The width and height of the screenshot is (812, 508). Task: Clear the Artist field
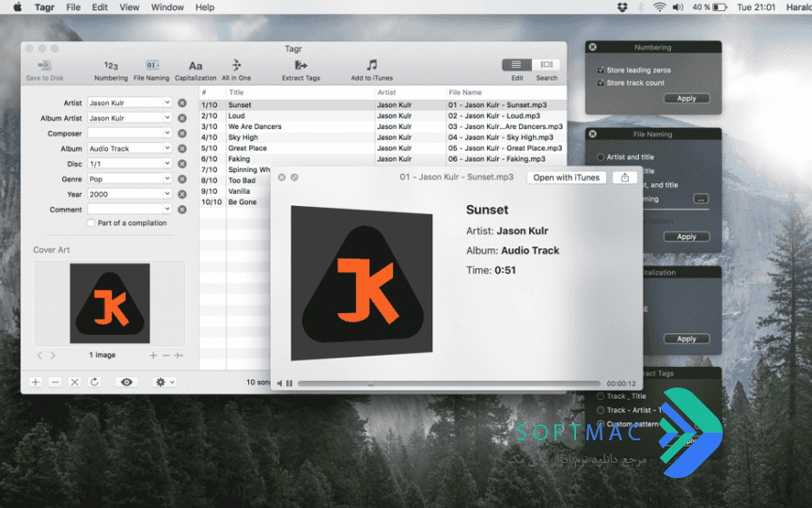[x=182, y=103]
